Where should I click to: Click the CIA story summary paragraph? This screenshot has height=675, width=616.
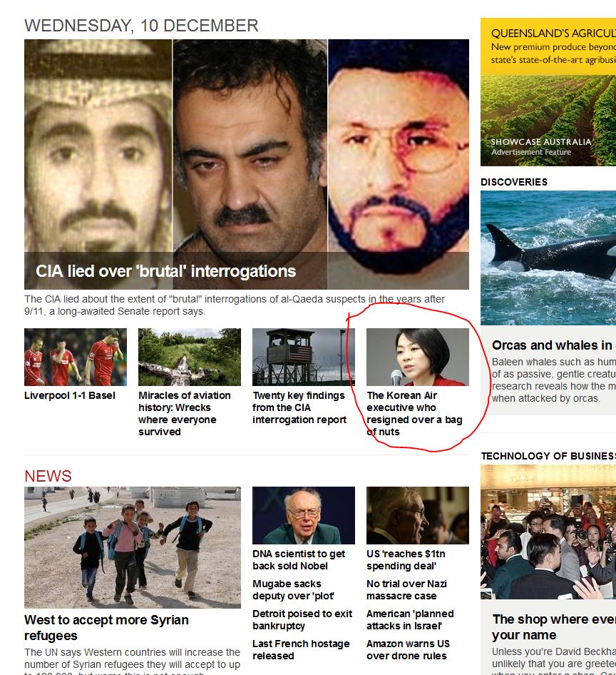[x=235, y=305]
